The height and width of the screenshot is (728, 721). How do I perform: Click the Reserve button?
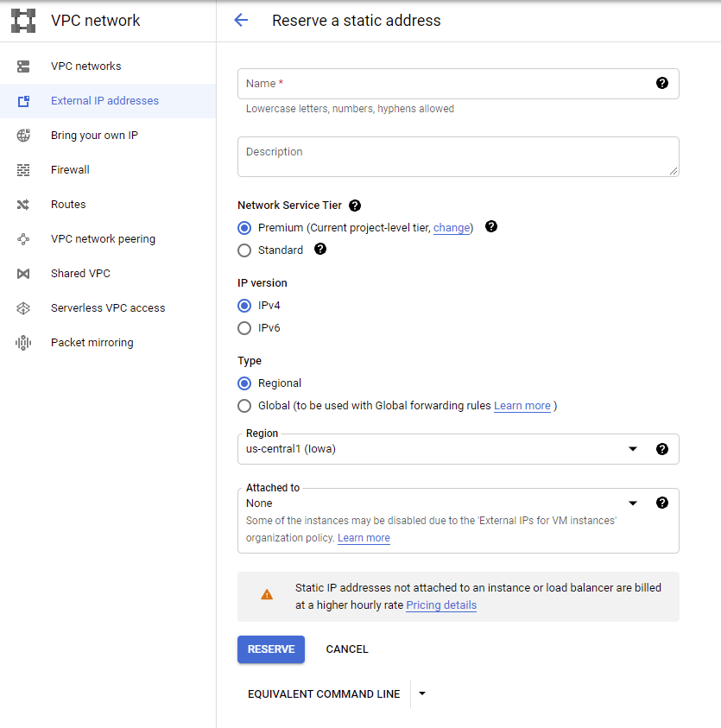point(270,649)
